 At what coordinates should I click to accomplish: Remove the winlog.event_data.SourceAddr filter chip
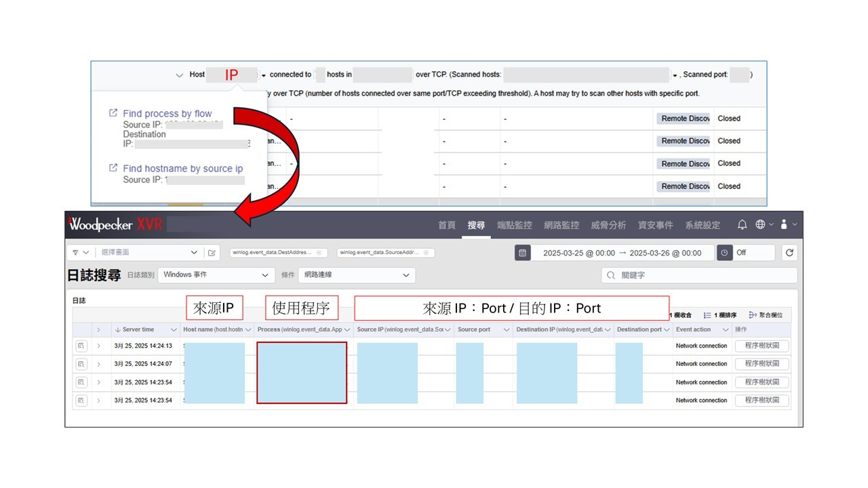tap(426, 253)
